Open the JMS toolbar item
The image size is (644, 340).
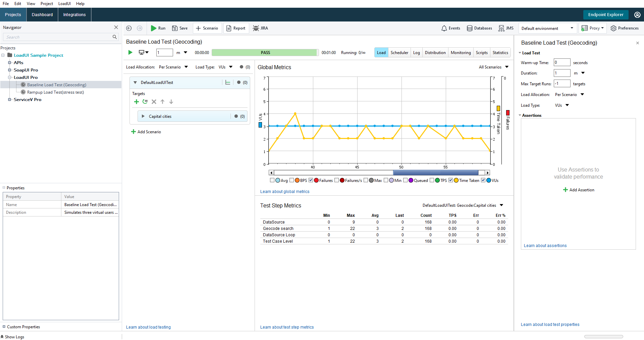click(506, 28)
